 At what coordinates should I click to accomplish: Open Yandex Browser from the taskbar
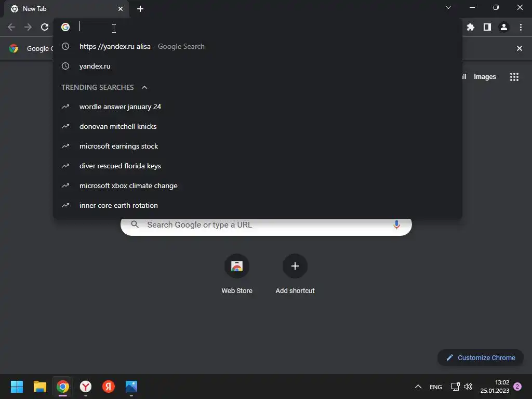coord(86,387)
